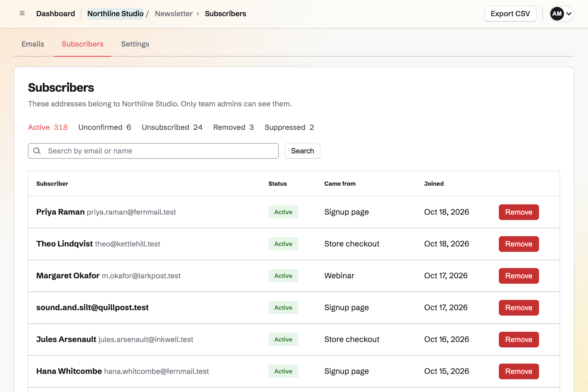The width and height of the screenshot is (588, 392).
Task: Click the Export CSV button
Action: pyautogui.click(x=510, y=13)
